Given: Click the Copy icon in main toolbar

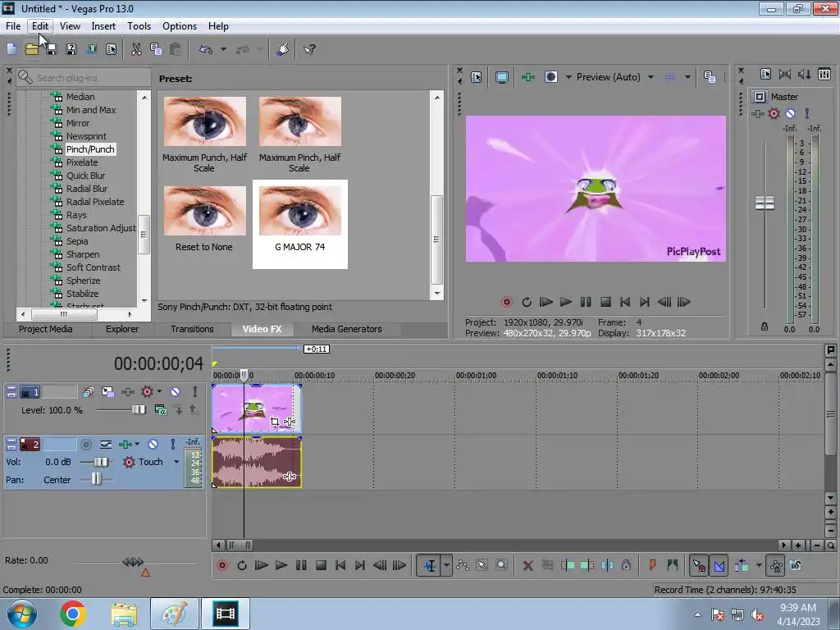Looking at the screenshot, I should point(156,50).
